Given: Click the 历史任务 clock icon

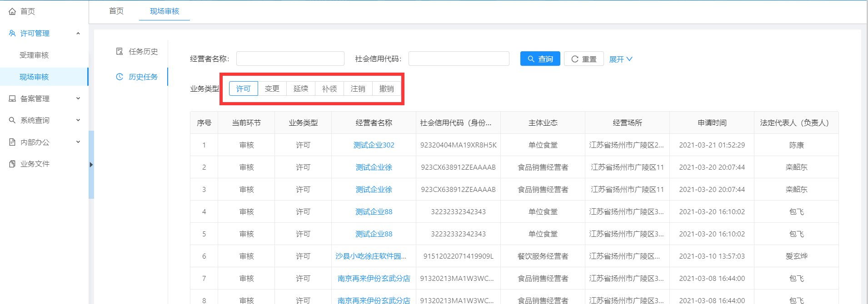Looking at the screenshot, I should [x=120, y=77].
